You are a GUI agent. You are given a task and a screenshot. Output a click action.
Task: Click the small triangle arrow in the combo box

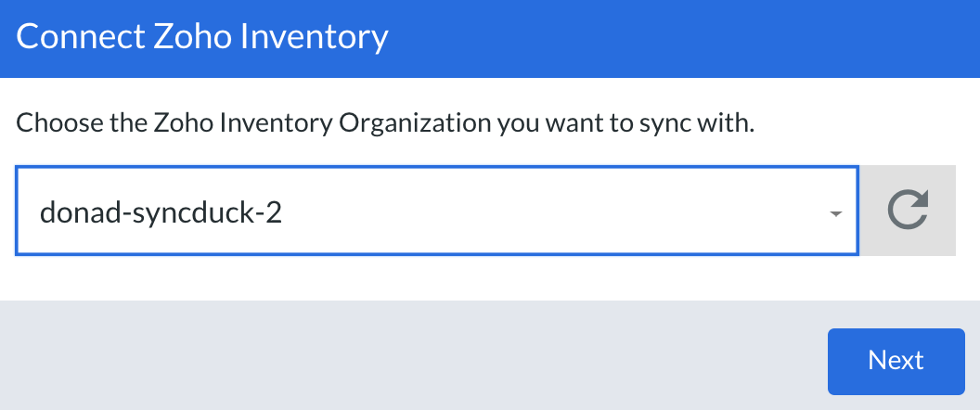tap(835, 213)
